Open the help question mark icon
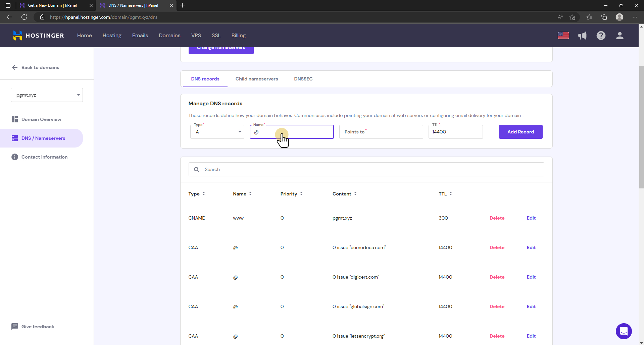The height and width of the screenshot is (345, 644). pos(601,36)
